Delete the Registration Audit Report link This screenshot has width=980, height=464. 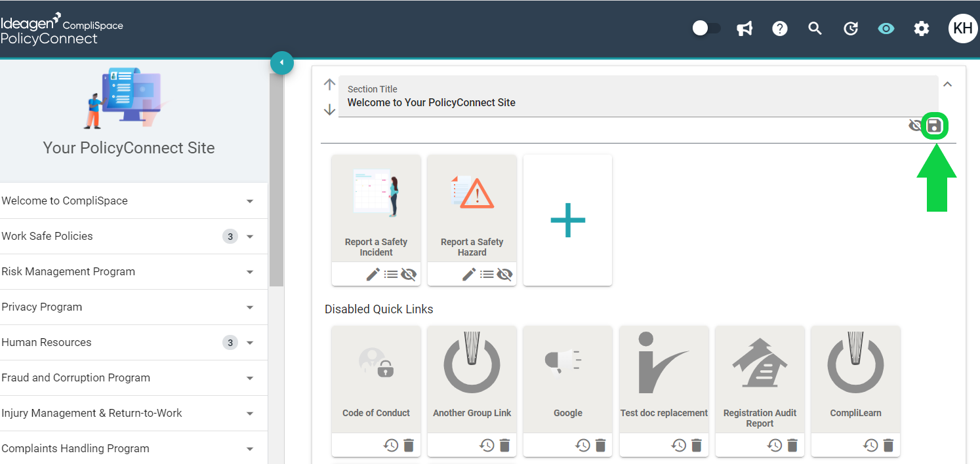(x=792, y=445)
